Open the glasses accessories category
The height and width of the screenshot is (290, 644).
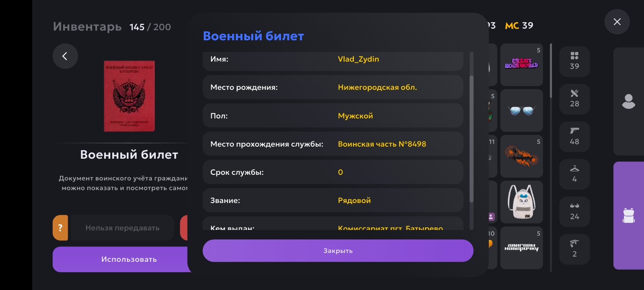574,211
